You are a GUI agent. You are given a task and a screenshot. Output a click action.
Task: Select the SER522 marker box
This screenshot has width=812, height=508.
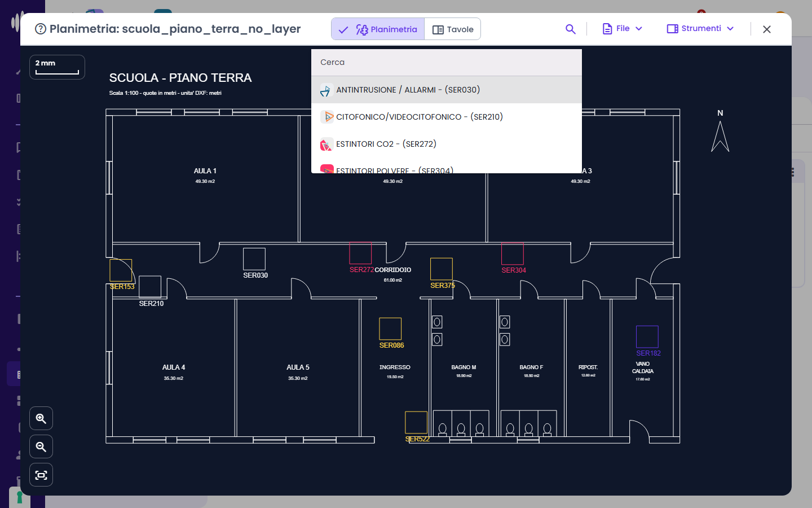pos(416,423)
